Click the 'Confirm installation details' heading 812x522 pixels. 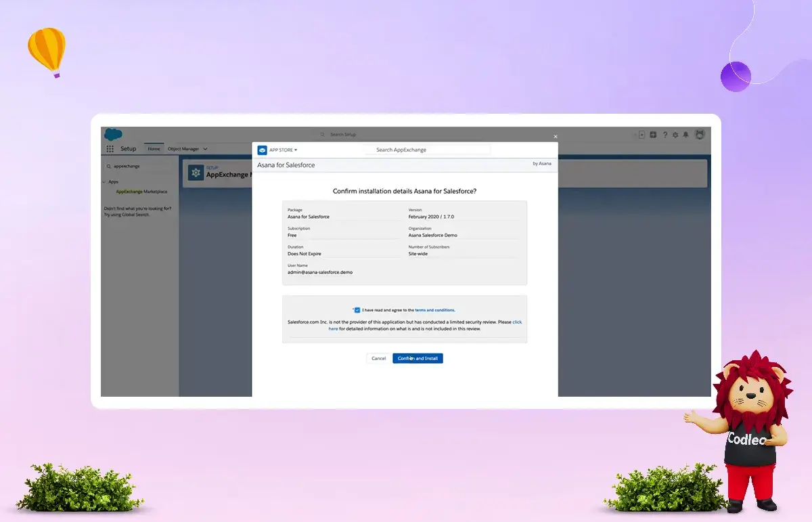[405, 192]
